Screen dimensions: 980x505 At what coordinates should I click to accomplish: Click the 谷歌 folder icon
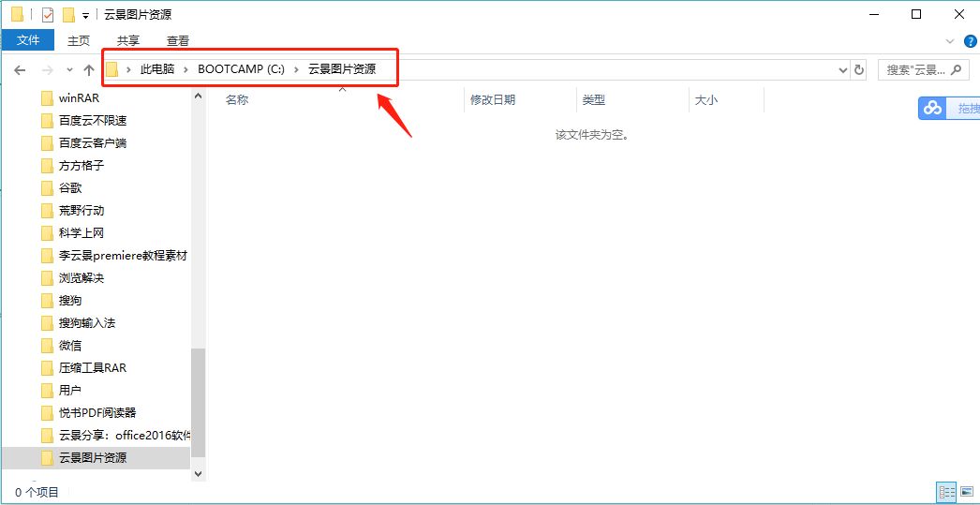47,188
